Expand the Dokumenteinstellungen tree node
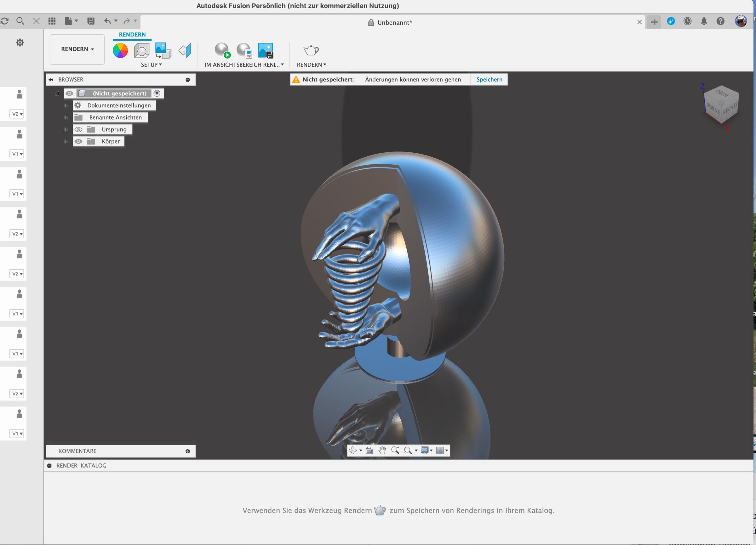The height and width of the screenshot is (545, 756). coord(66,105)
